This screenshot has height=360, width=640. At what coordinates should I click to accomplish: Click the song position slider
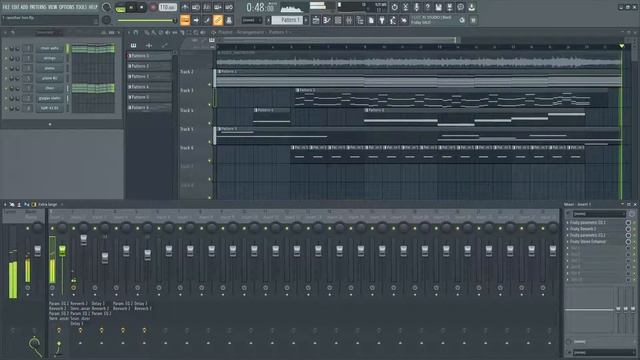point(147,20)
